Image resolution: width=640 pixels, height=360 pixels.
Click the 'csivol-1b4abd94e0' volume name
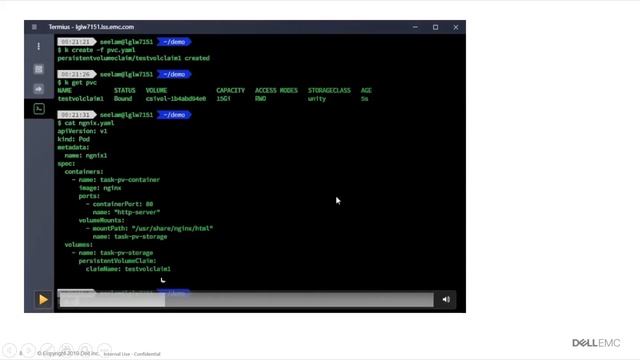176,99
